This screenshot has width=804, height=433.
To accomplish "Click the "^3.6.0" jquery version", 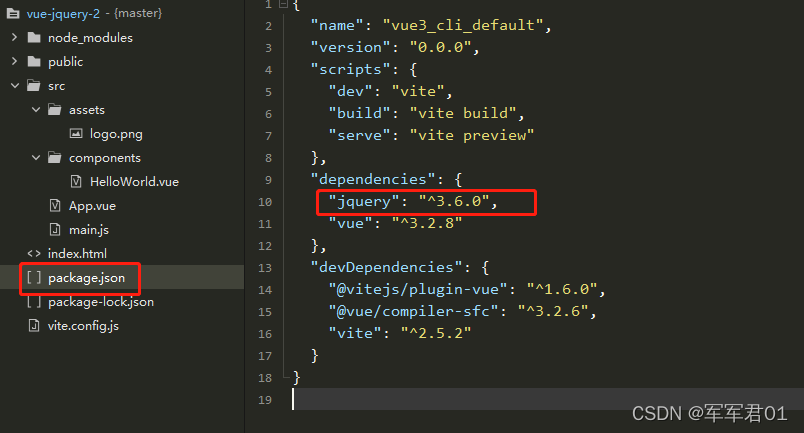I will 453,201.
